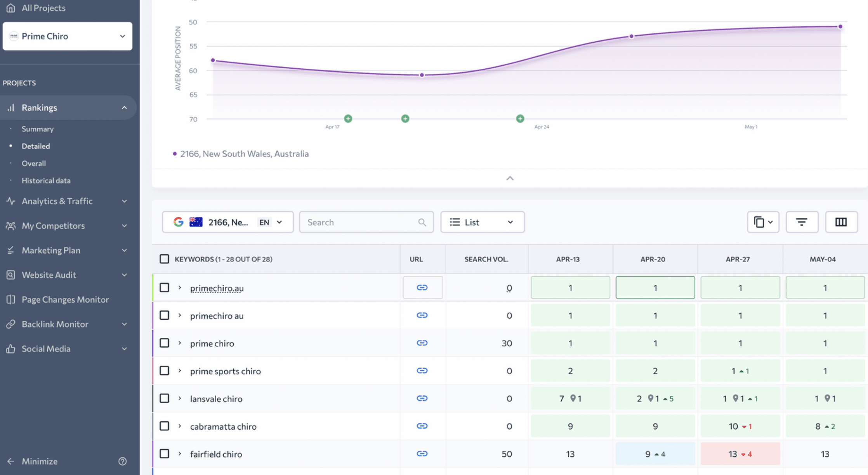The height and width of the screenshot is (475, 868).
Task: Expand the primechiro.au keyword row
Action: click(x=180, y=288)
